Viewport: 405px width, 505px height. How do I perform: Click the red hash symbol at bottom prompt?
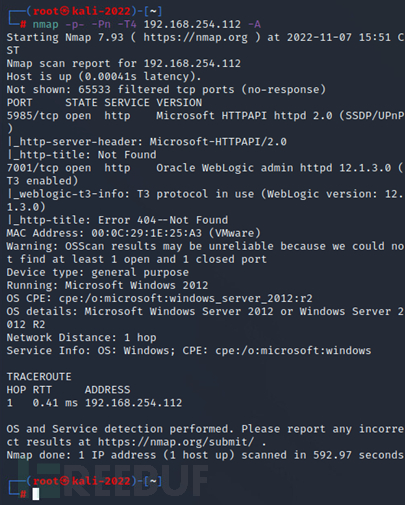(x=23, y=494)
